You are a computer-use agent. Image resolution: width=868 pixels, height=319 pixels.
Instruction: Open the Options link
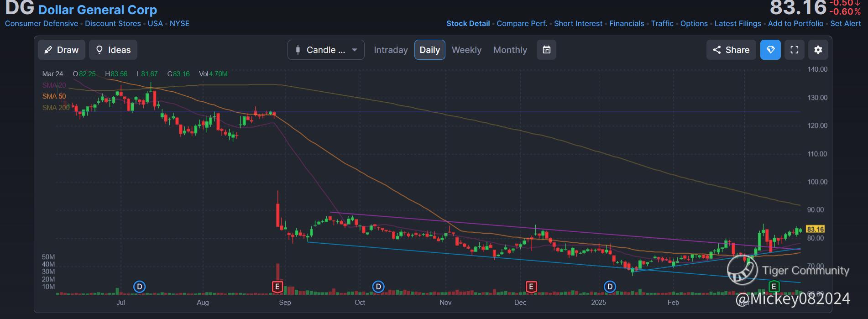coord(694,23)
